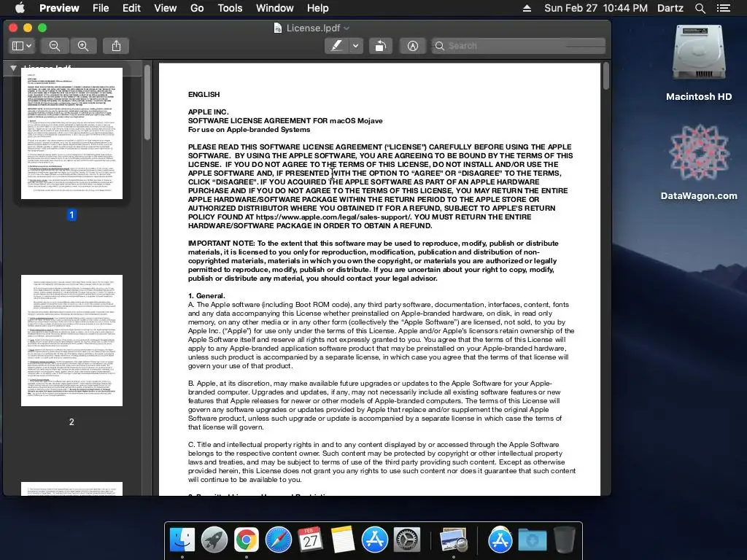Rotate the page with the Rotate button
The height and width of the screenshot is (560, 747).
(x=380, y=46)
